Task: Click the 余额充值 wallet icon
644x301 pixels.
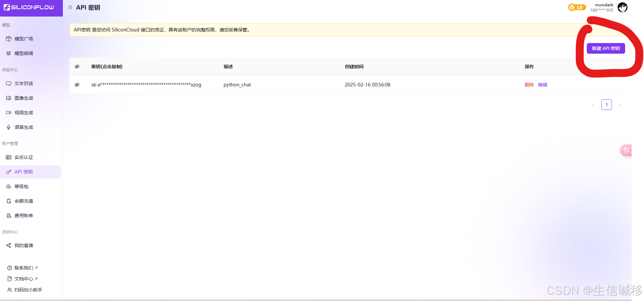Action: point(9,201)
